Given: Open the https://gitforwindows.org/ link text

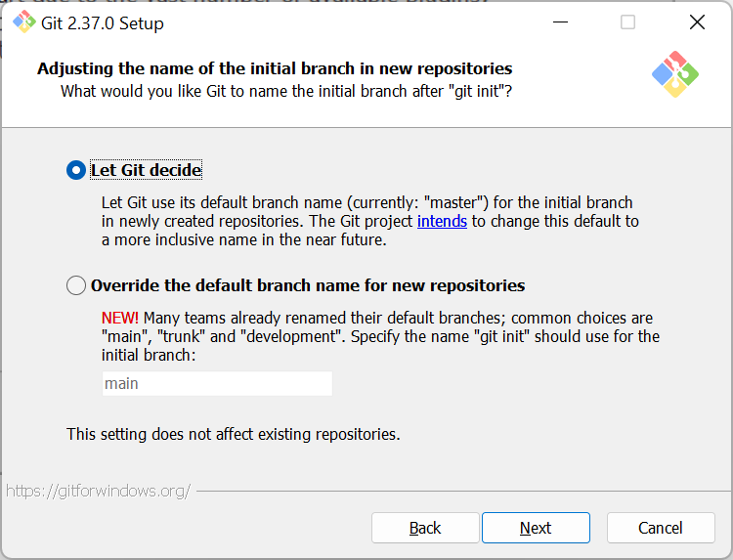Looking at the screenshot, I should point(98,491).
